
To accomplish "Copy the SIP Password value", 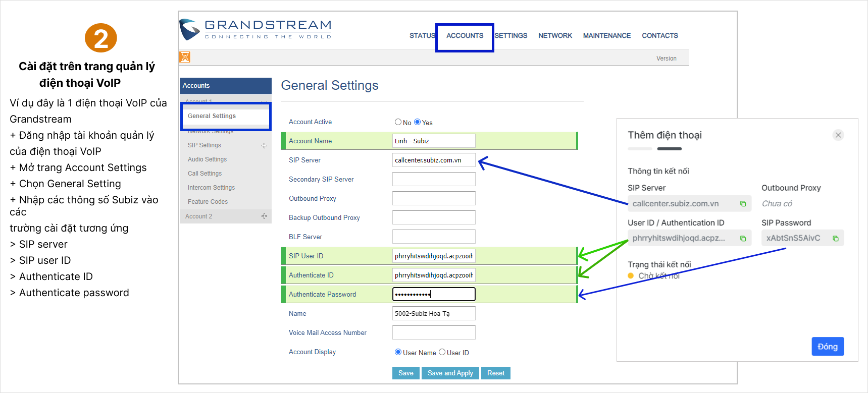I will pyautogui.click(x=835, y=238).
